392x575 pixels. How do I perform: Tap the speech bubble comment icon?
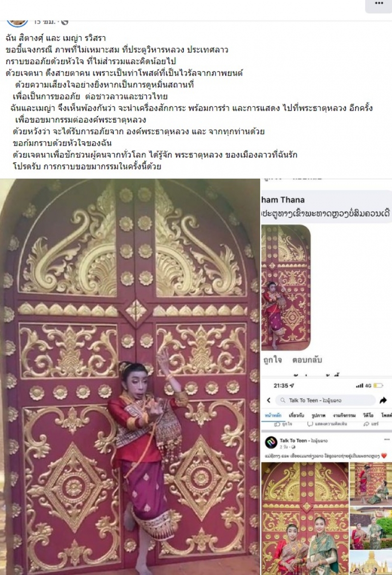tap(310, 425)
